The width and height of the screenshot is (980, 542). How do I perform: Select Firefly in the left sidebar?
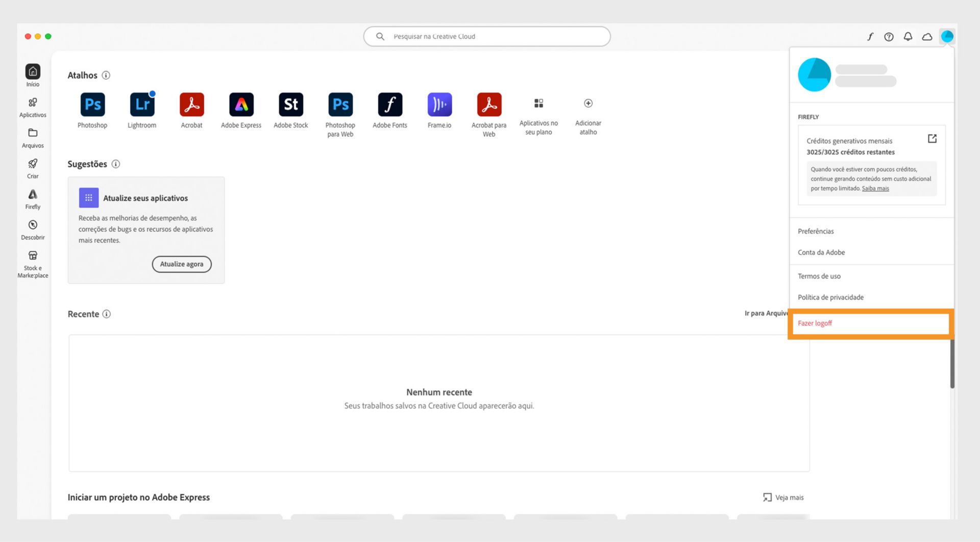[x=32, y=199]
